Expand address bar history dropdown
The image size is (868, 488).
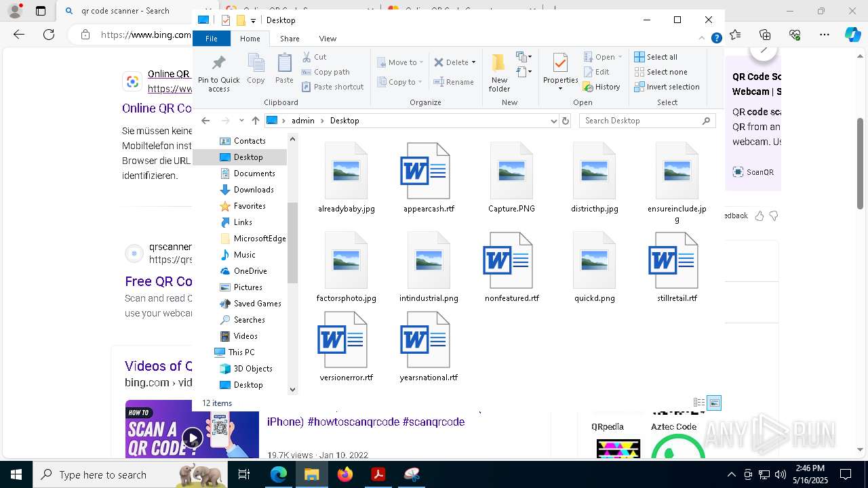pyautogui.click(x=554, y=121)
